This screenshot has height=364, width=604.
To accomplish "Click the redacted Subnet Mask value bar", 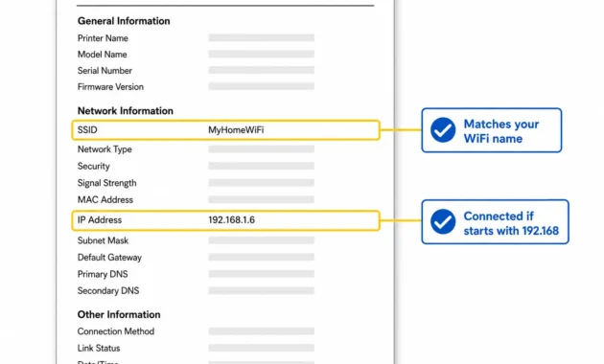I will [x=261, y=240].
